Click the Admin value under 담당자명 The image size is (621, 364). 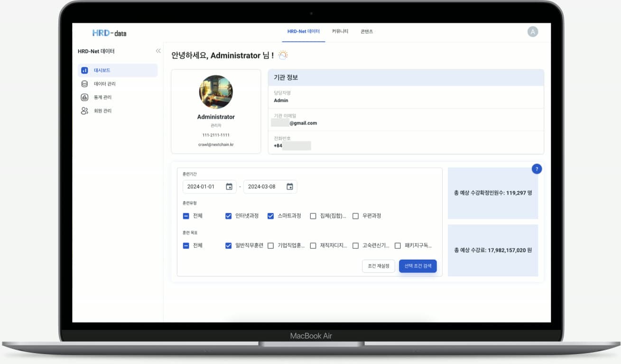pyautogui.click(x=281, y=100)
